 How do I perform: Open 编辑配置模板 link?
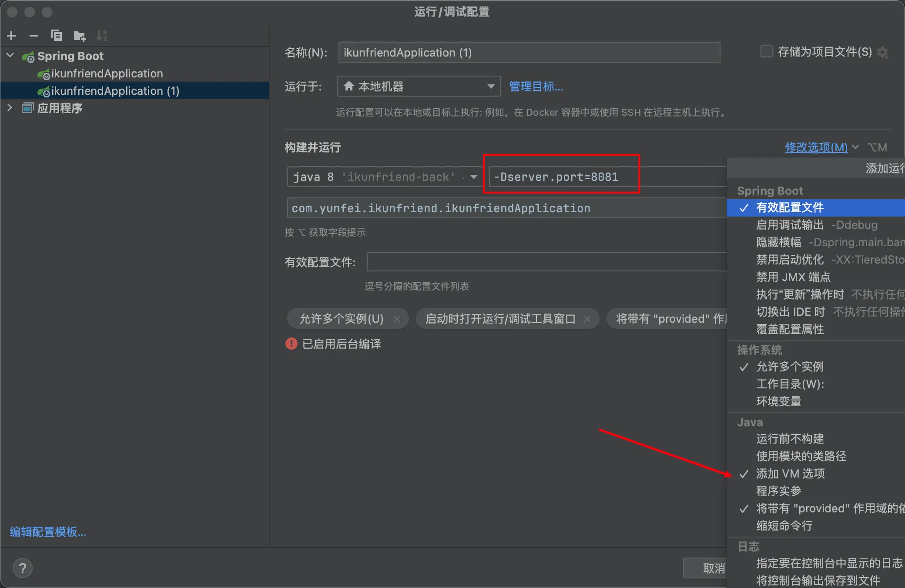point(48,532)
